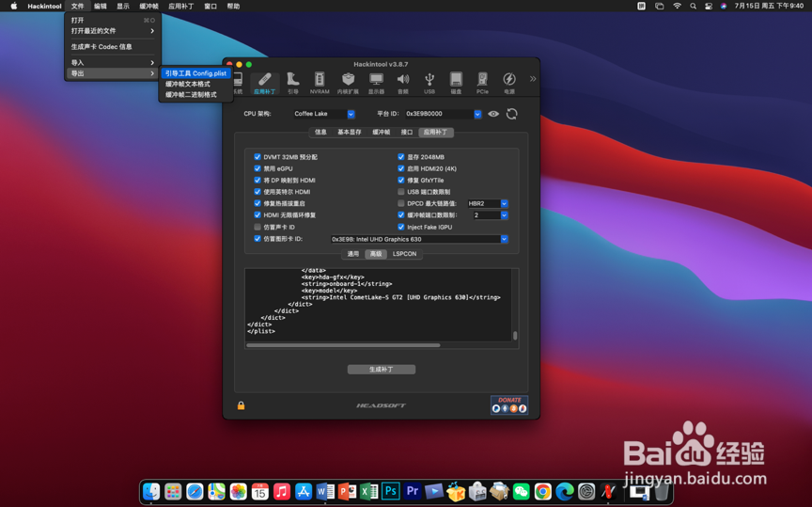Image resolution: width=812 pixels, height=507 pixels.
Task: Open Finder from the dock
Action: point(151,491)
